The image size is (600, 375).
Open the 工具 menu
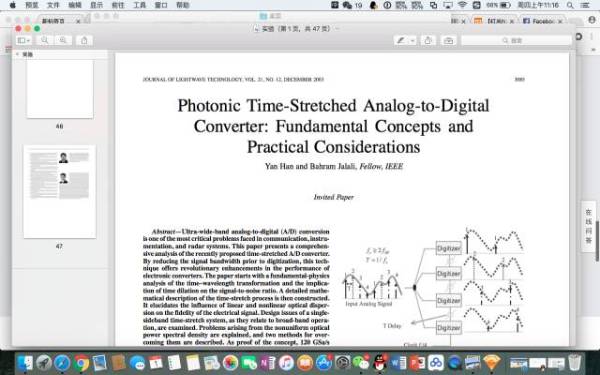point(140,5)
